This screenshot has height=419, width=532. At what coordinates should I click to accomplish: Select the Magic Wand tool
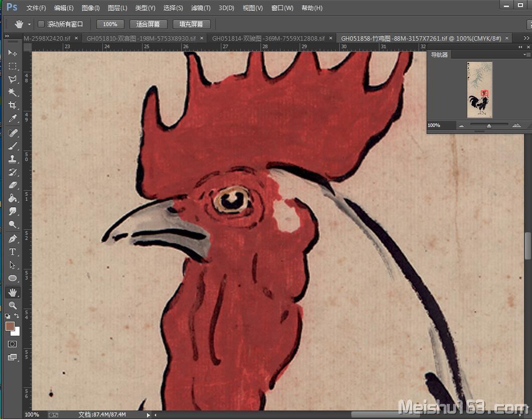click(13, 92)
